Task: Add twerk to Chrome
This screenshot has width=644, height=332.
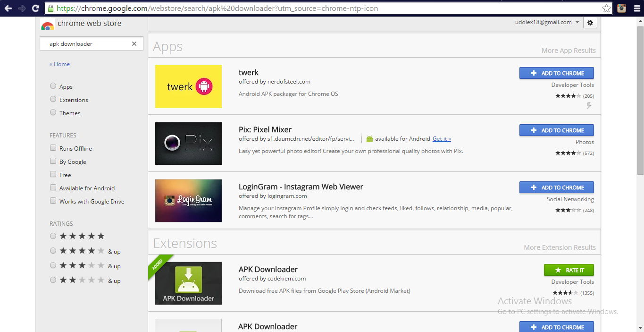Action: (x=557, y=73)
